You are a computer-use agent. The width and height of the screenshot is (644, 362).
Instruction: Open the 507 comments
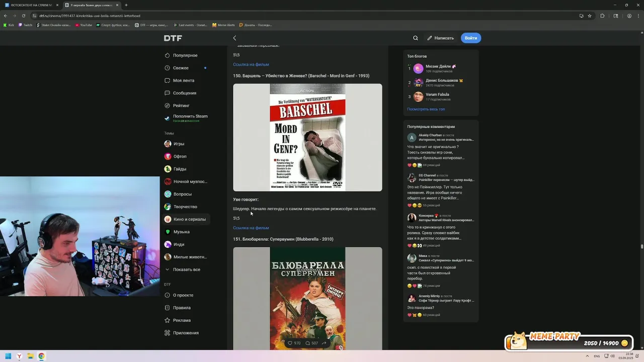(x=311, y=343)
